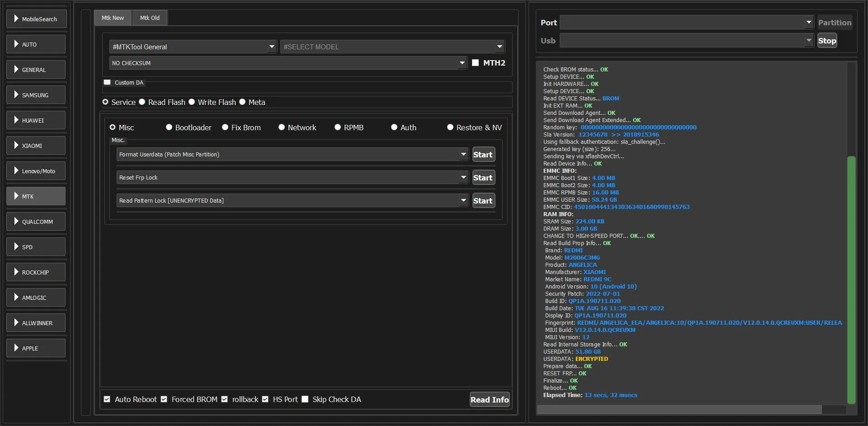Open the Lenovo/Moto sidebar section

pyautogui.click(x=36, y=171)
